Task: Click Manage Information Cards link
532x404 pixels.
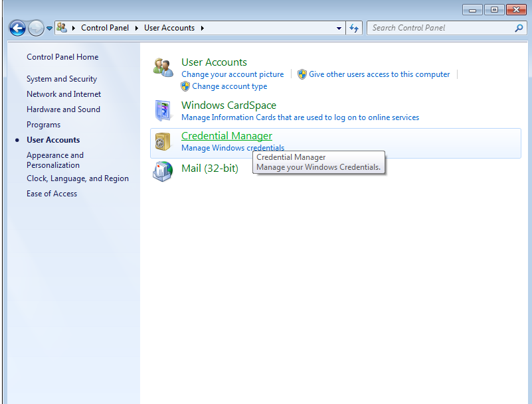Action: (x=300, y=117)
